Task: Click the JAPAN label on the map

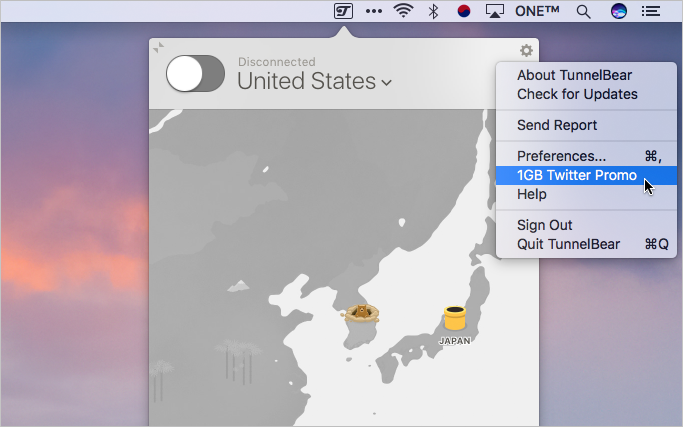Action: click(455, 341)
